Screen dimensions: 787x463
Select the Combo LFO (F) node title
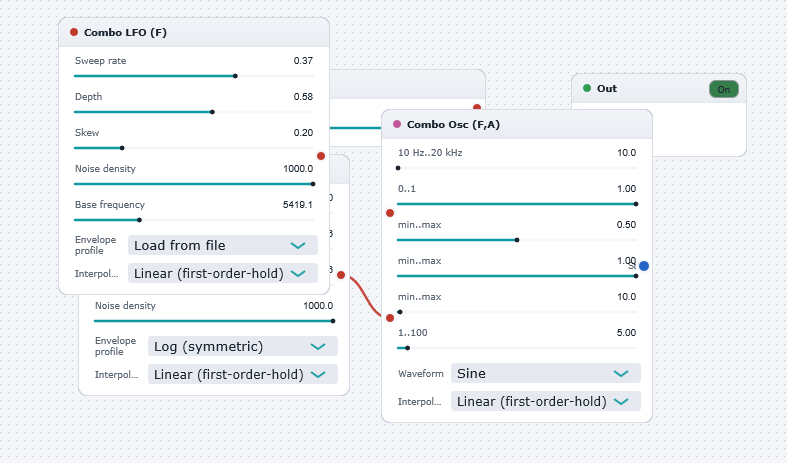(125, 32)
